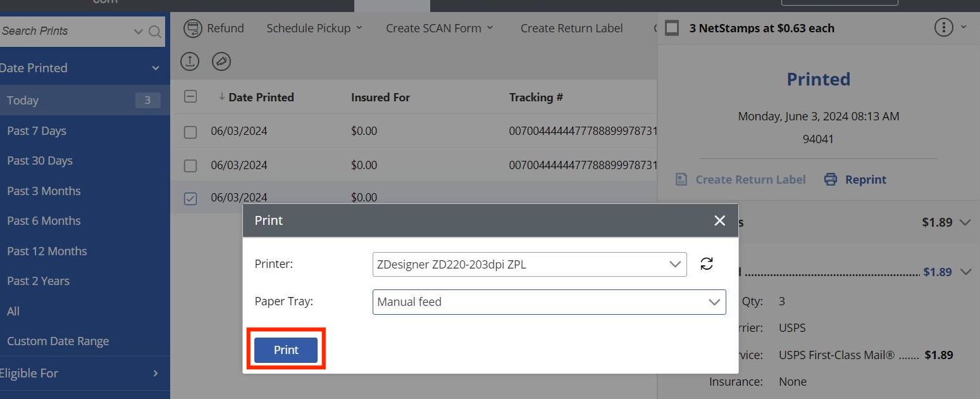Open the Printer dropdown
The width and height of the screenshot is (980, 399).
(x=529, y=265)
